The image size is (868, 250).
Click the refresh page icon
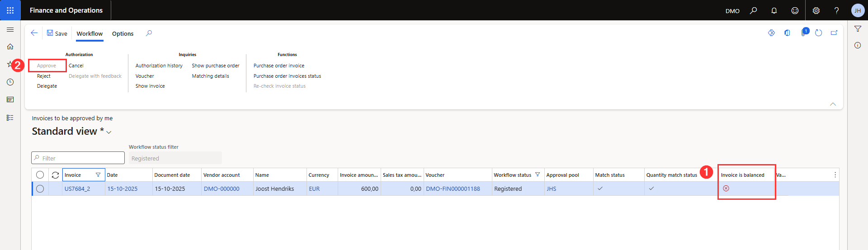click(818, 33)
